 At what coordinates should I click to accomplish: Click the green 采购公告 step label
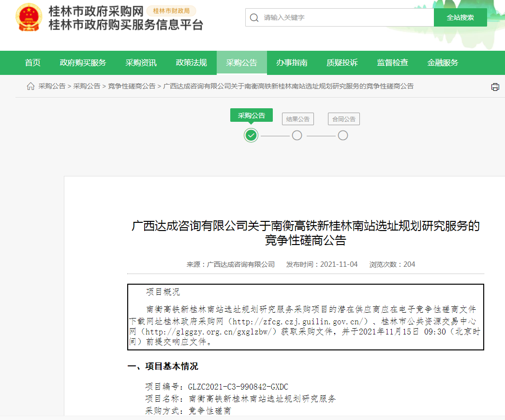(x=251, y=115)
